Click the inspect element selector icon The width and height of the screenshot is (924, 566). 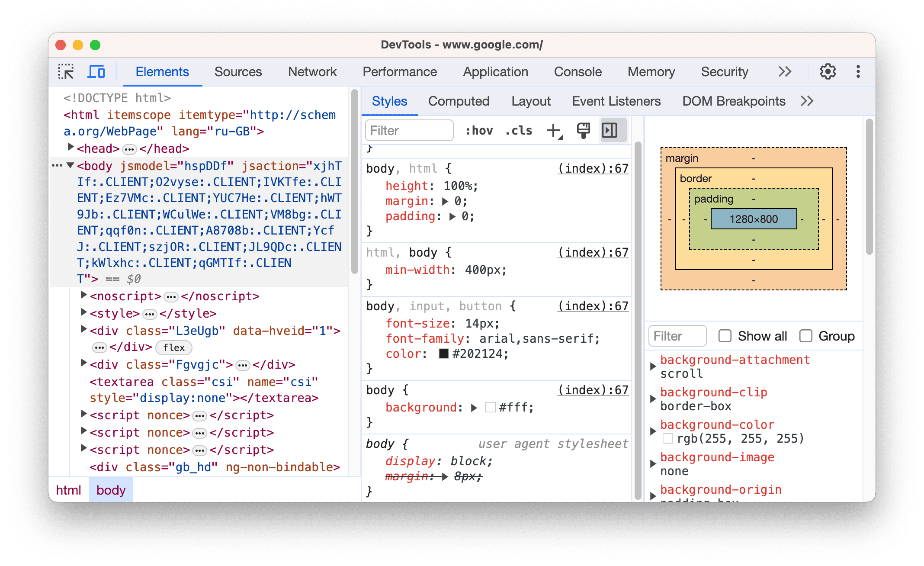click(x=67, y=72)
